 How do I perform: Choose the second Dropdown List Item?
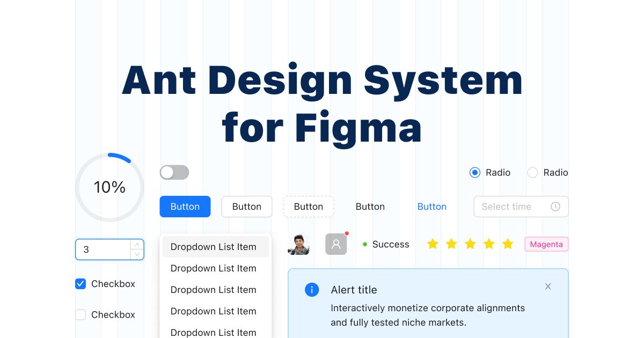(x=213, y=268)
